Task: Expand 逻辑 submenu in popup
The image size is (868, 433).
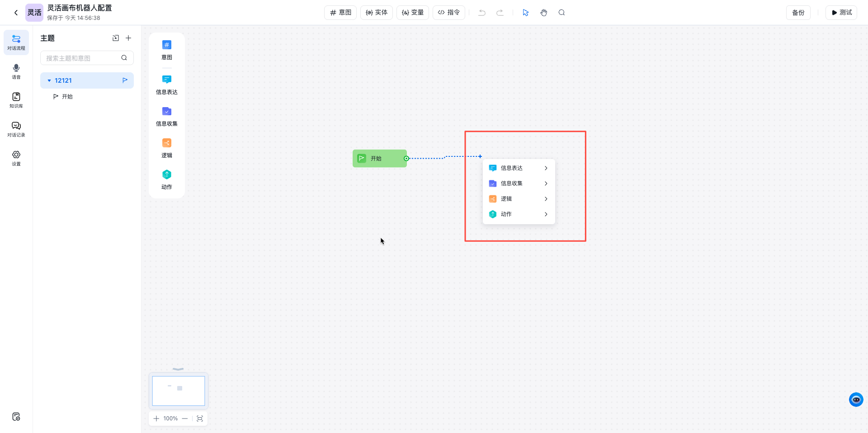Action: [546, 199]
